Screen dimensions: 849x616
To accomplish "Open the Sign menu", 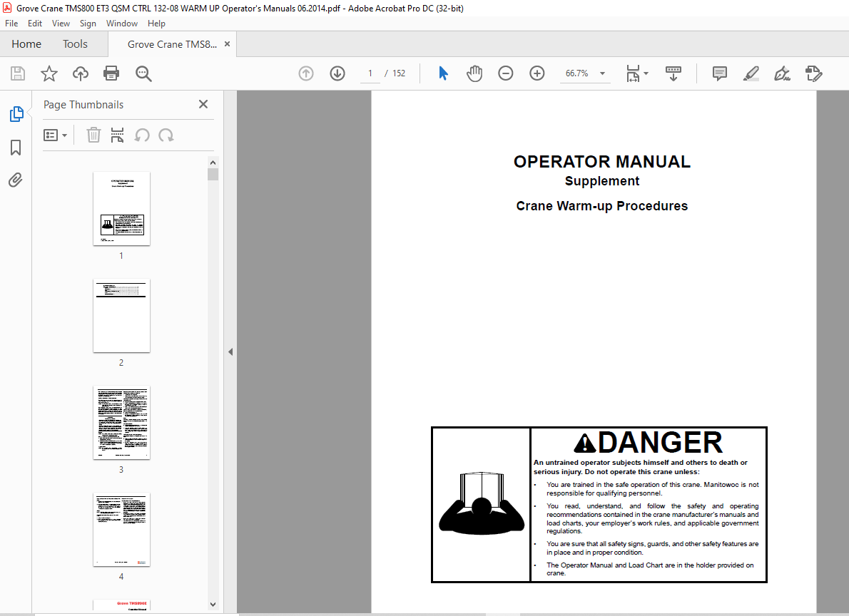I will click(x=88, y=24).
